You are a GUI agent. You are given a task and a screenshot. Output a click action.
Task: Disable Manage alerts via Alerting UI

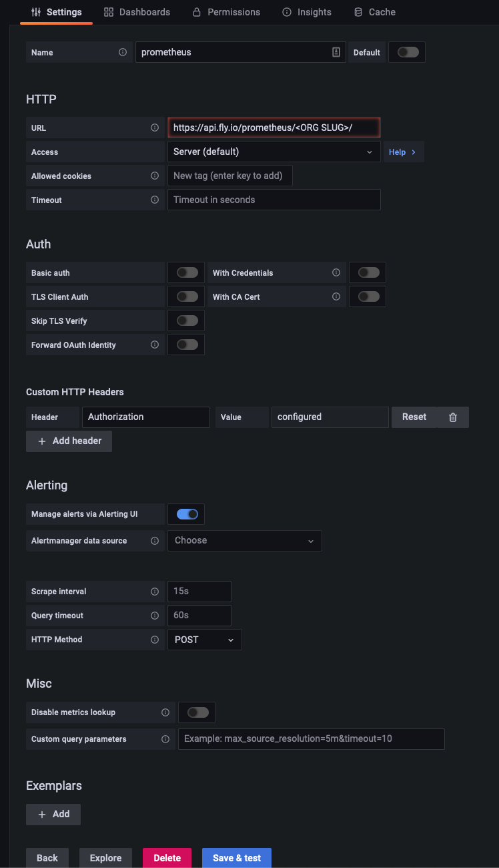coord(187,514)
